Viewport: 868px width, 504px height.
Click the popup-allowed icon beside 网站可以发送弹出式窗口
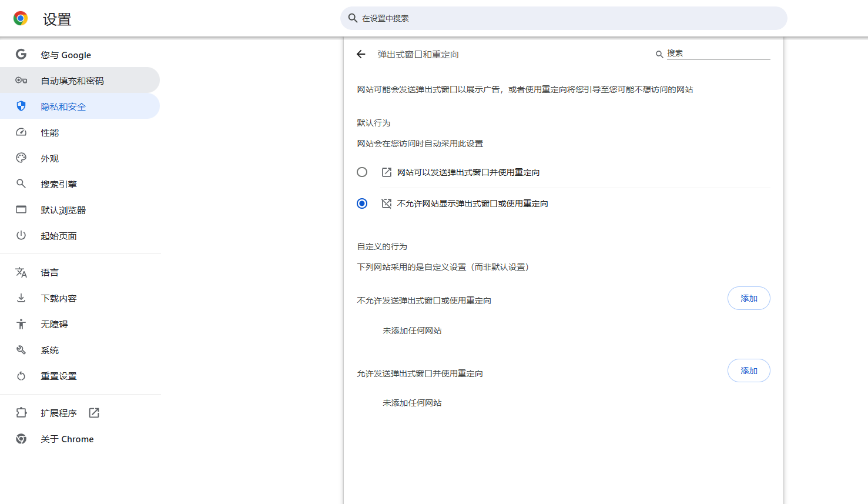[387, 172]
